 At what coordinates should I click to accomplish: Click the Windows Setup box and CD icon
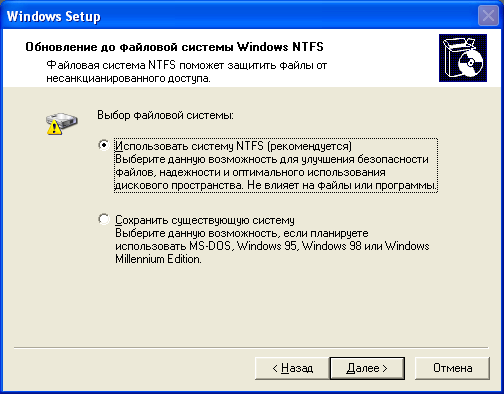tap(463, 58)
